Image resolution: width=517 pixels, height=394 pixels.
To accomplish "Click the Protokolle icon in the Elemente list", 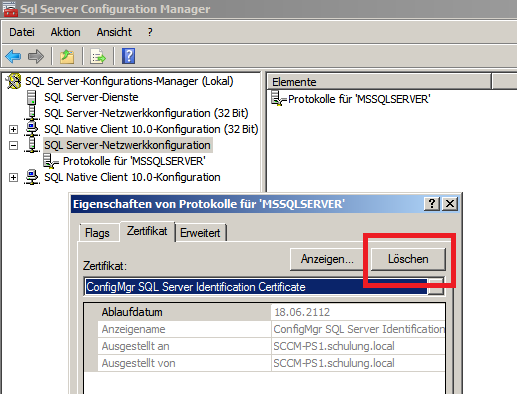I will coord(279,99).
